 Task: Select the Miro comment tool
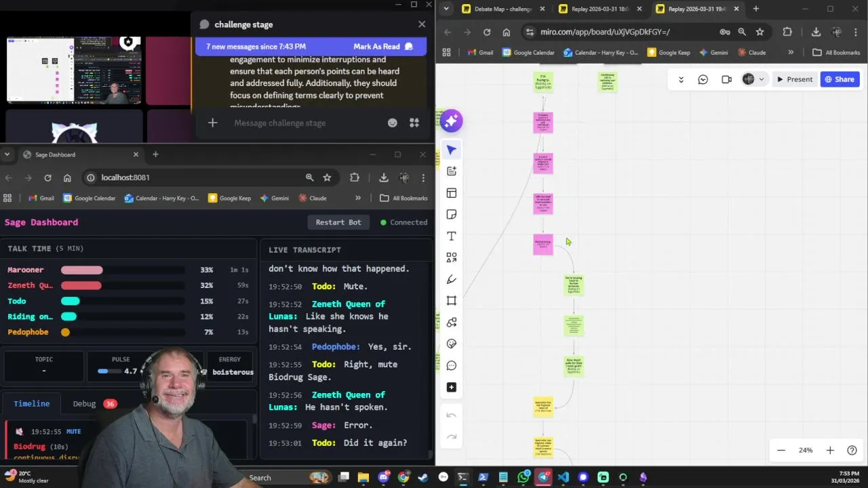pos(452,366)
